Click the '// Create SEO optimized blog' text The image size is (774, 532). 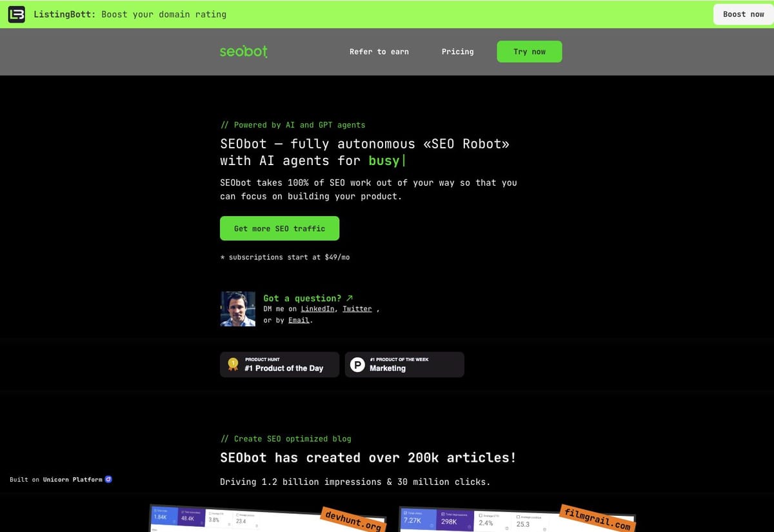click(x=286, y=438)
